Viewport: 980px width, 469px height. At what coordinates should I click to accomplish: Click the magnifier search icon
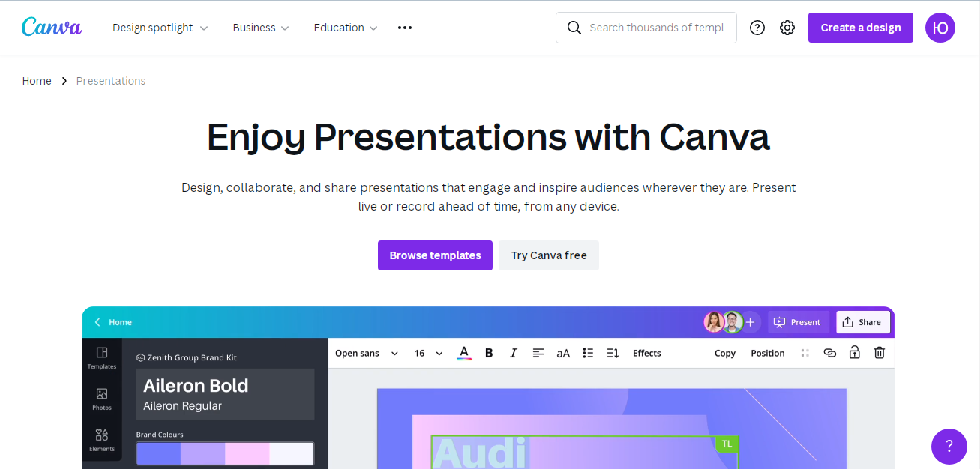[x=574, y=28]
